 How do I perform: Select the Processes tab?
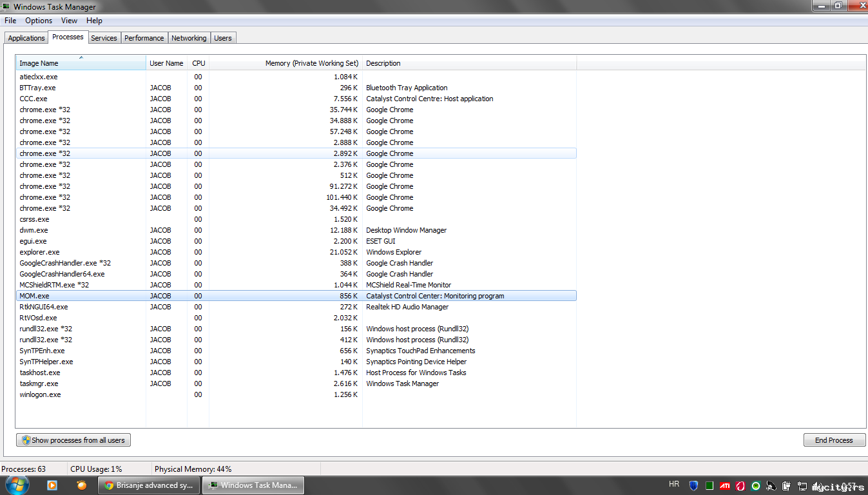pyautogui.click(x=68, y=37)
